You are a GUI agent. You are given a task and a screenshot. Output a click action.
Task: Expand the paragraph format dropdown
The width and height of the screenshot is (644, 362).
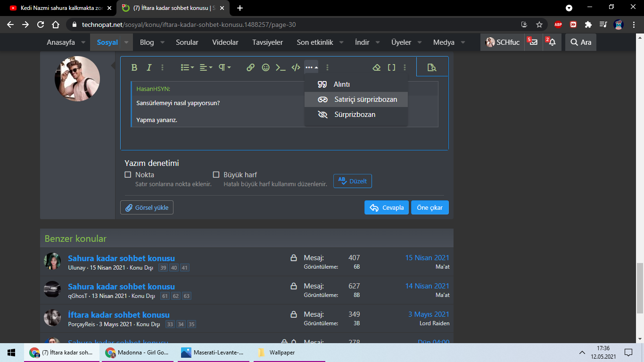(x=224, y=67)
